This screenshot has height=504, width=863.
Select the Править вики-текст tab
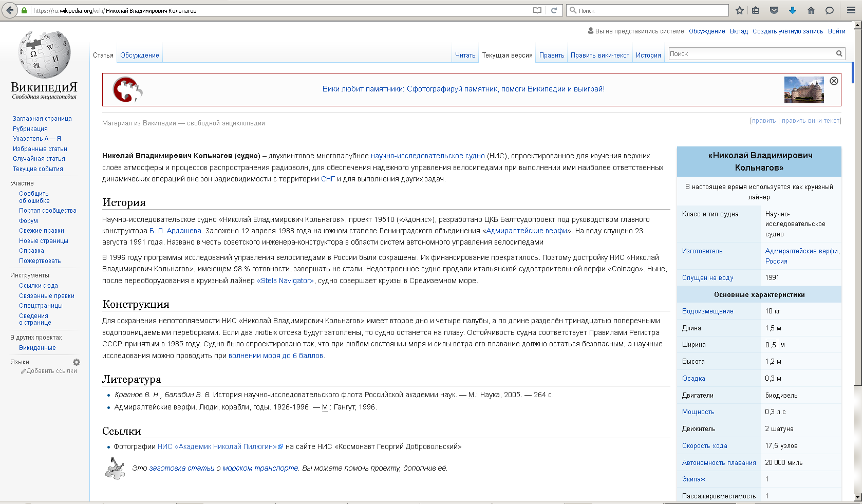pos(599,55)
